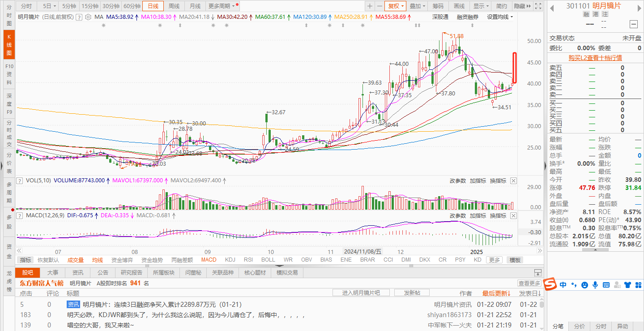Toggle 成交量 volume indicator
Viewport: 644px width, 331px height.
(x=76, y=260)
